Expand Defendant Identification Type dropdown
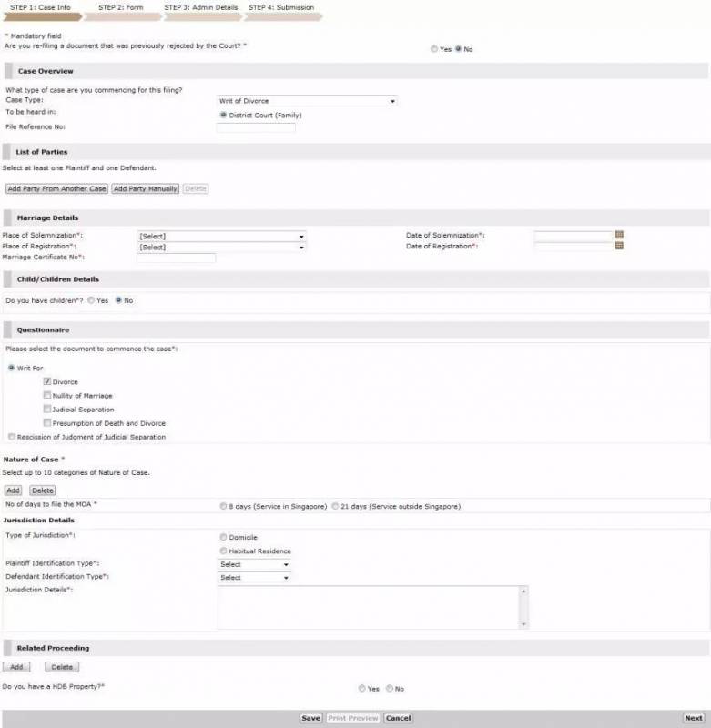Viewport: 711px width, 728px height. click(254, 577)
